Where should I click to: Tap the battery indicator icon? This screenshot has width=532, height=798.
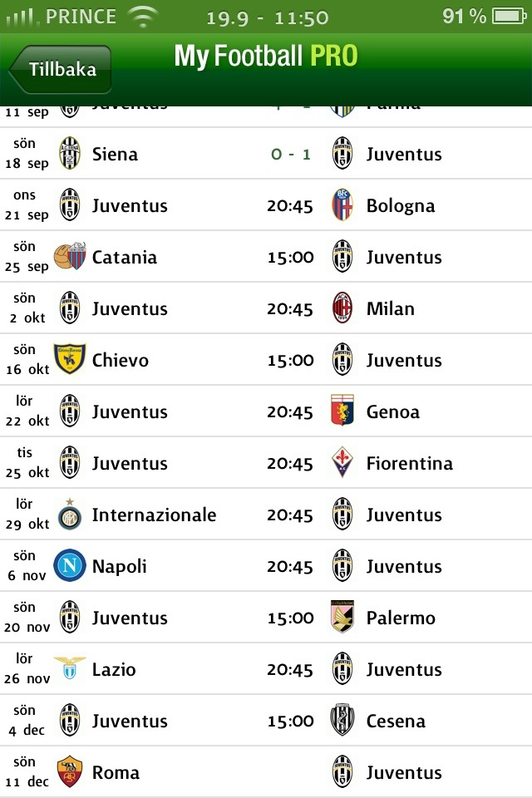pyautogui.click(x=509, y=16)
